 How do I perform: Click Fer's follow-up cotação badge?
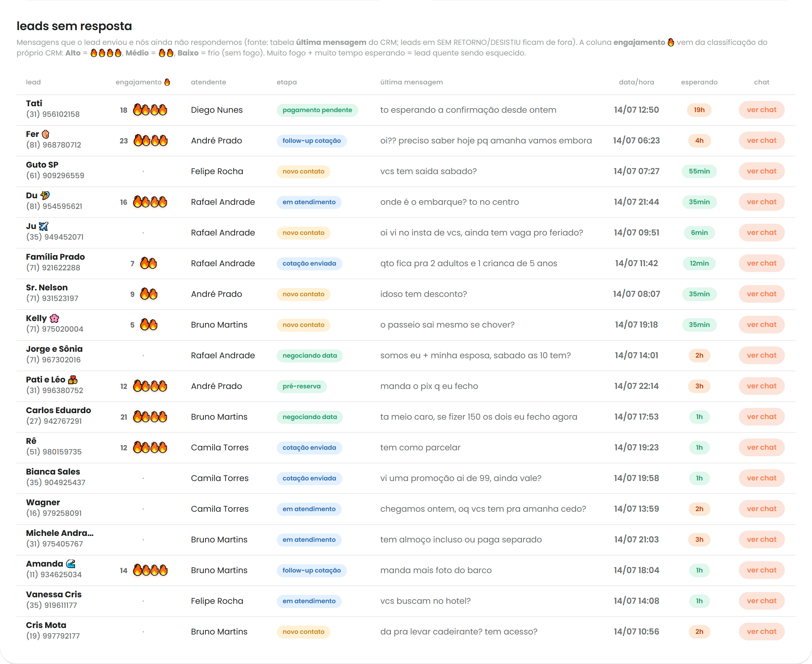point(311,141)
